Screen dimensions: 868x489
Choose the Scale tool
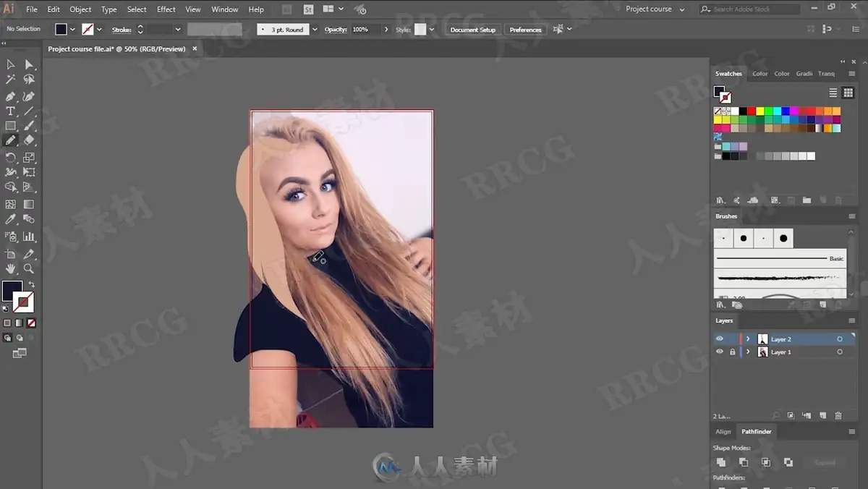pos(29,157)
